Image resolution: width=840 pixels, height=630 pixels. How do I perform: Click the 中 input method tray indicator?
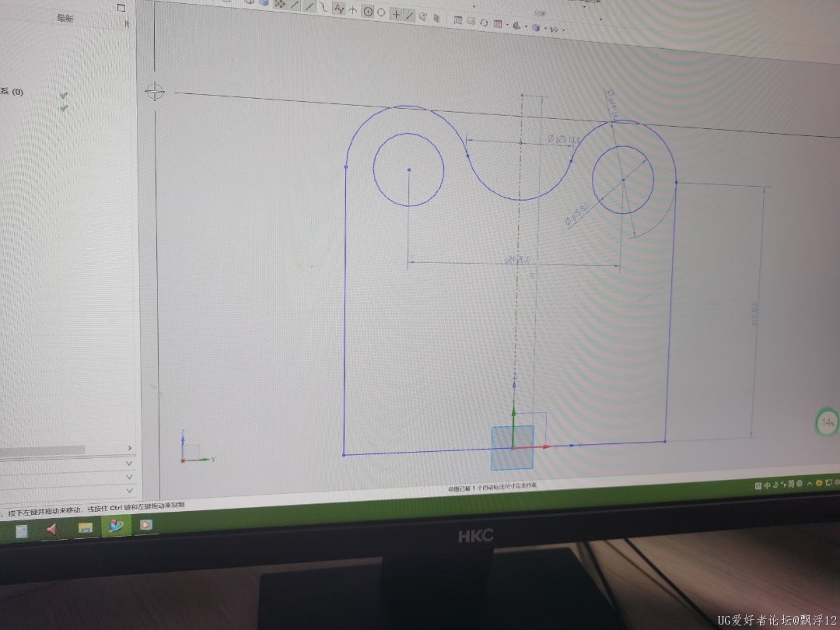pyautogui.click(x=767, y=485)
